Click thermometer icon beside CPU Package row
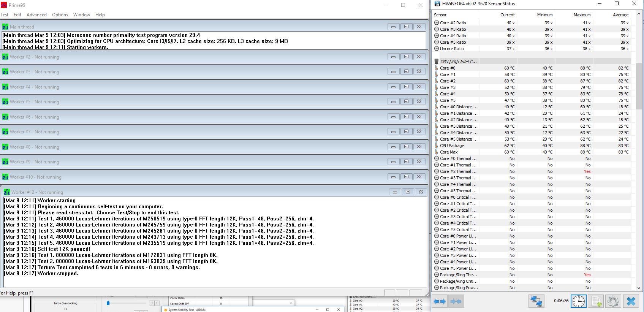The height and width of the screenshot is (312, 644). point(437,146)
